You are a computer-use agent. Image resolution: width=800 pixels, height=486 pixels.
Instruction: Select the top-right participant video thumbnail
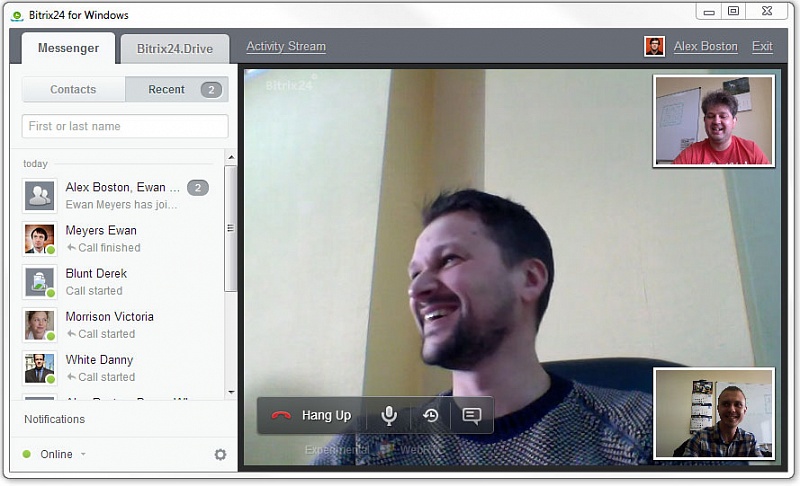tap(714, 121)
